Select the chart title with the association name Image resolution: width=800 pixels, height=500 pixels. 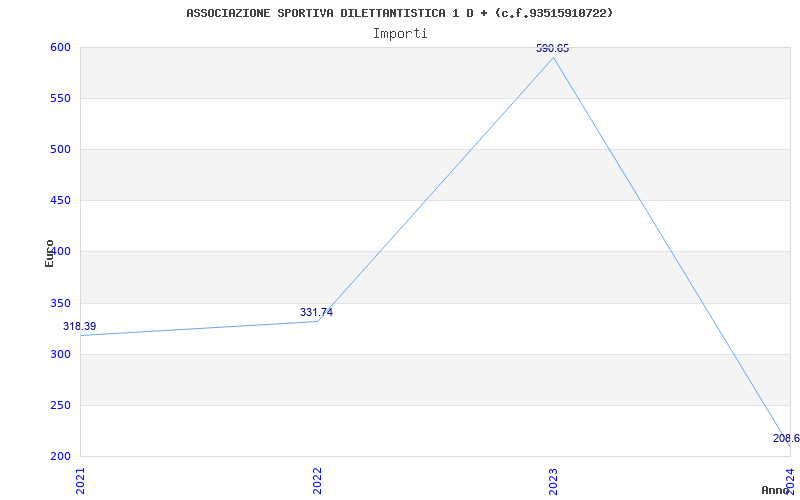pyautogui.click(x=399, y=13)
